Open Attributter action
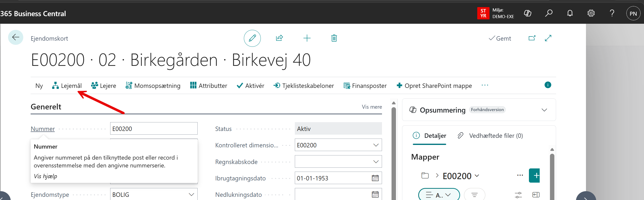 tap(208, 86)
